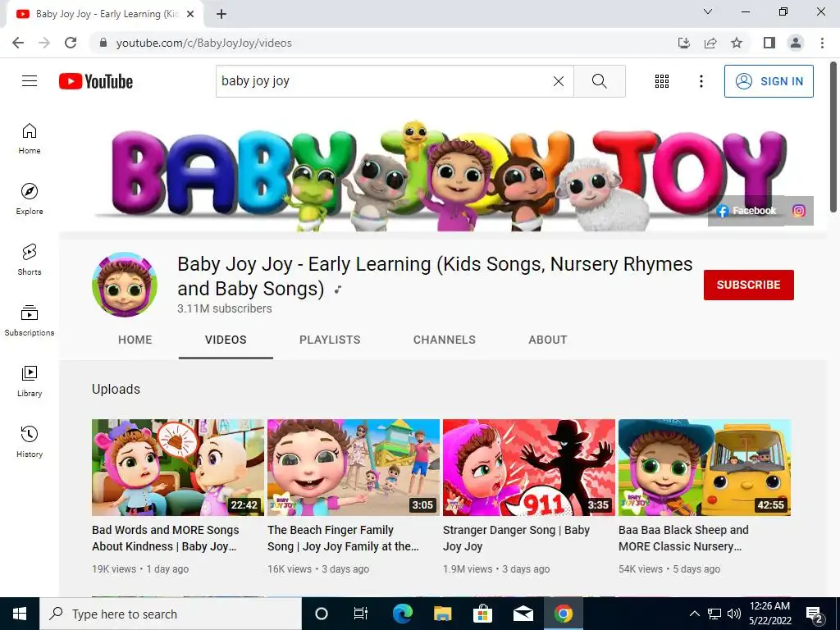Image resolution: width=840 pixels, height=630 pixels.
Task: Open The Beach Finger Family Song title
Action: tap(343, 538)
